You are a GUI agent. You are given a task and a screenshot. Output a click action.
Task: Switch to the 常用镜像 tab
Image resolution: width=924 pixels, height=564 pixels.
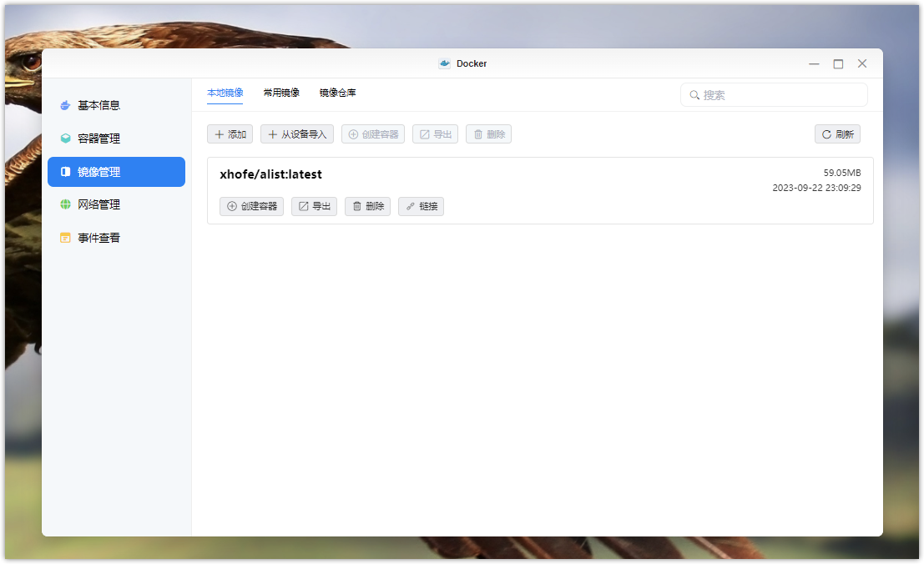[x=281, y=93]
